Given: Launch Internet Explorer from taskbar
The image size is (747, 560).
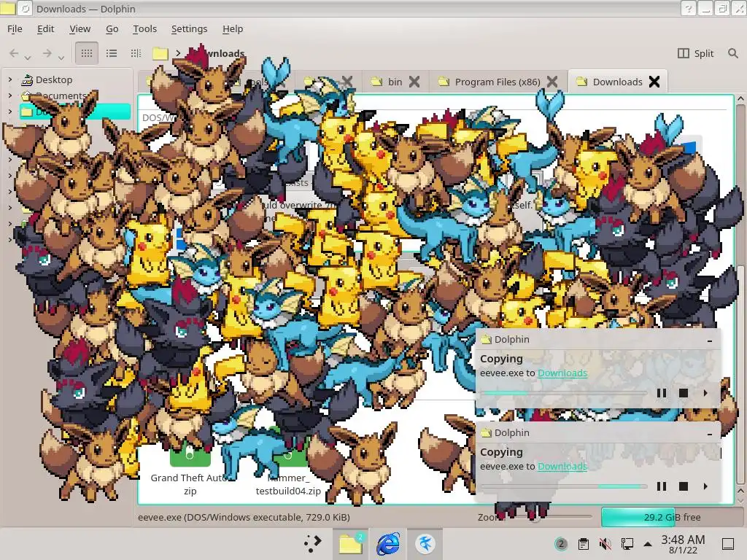Looking at the screenshot, I should 388,544.
